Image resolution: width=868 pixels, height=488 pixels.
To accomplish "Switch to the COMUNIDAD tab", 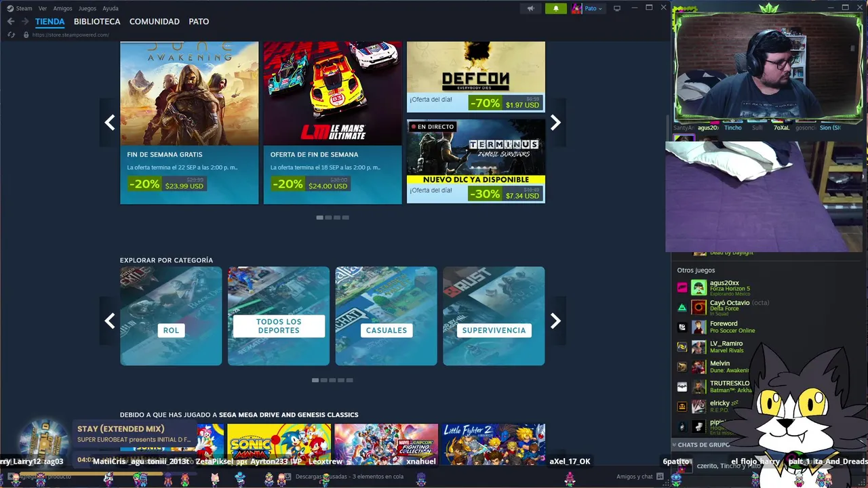I will (155, 22).
